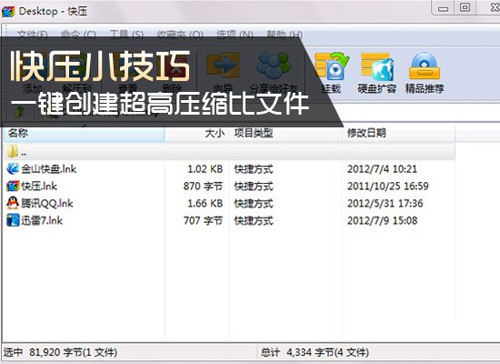
Task: Click the date 2012/7/9 15:08
Action: tap(382, 221)
